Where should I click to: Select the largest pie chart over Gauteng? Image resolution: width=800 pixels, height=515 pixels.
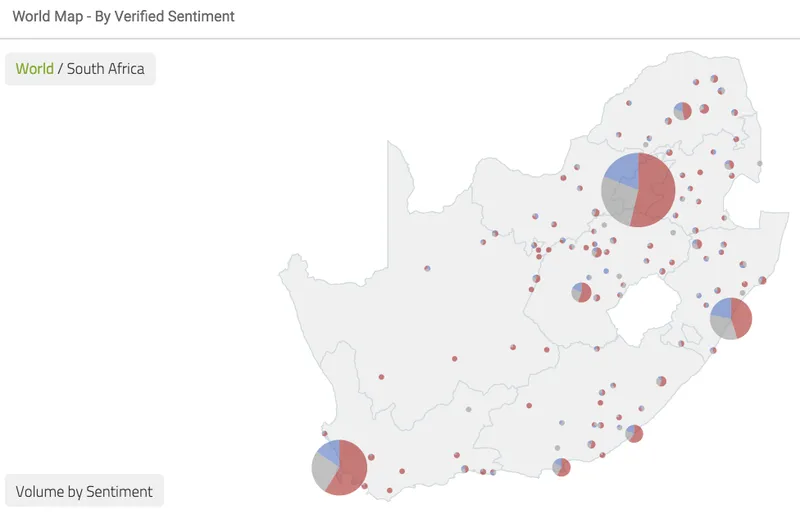638,190
